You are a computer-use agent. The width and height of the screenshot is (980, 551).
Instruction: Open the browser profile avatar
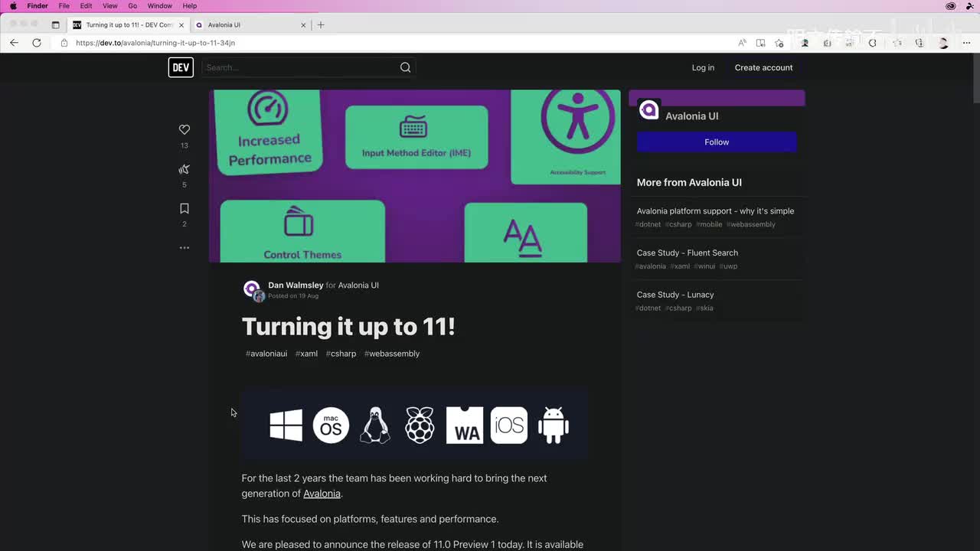943,43
